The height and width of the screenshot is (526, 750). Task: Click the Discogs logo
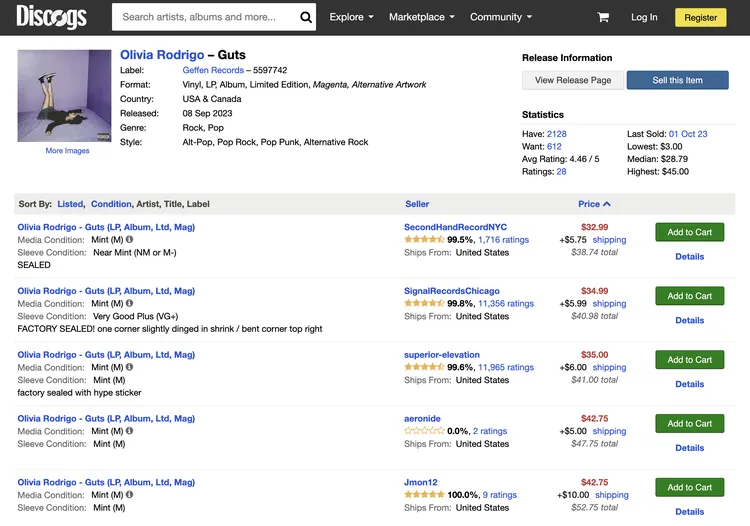click(x=51, y=17)
